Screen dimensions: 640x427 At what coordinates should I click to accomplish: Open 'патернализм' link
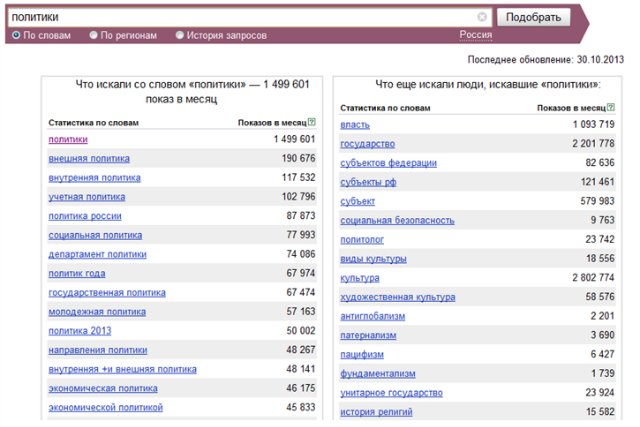[368, 336]
